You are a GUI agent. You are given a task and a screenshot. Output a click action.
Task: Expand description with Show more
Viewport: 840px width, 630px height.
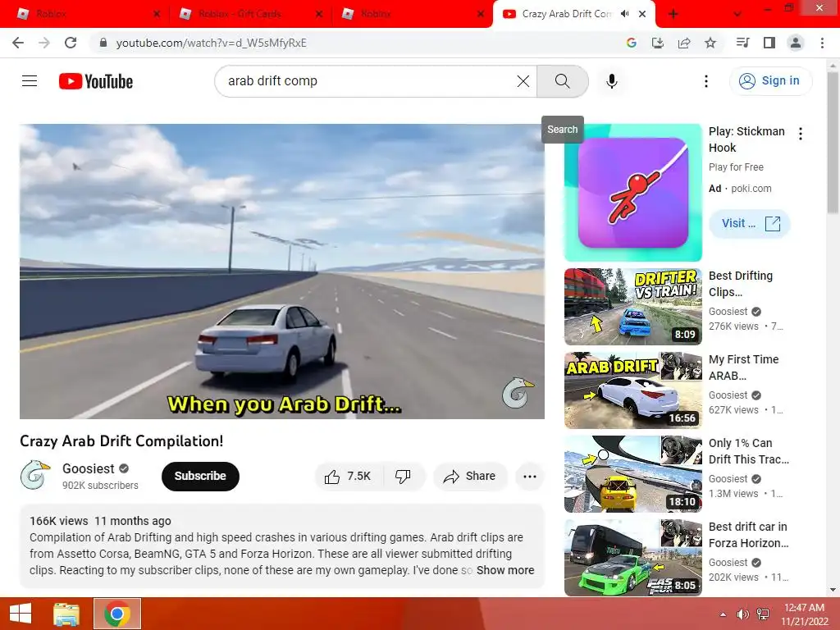(505, 570)
